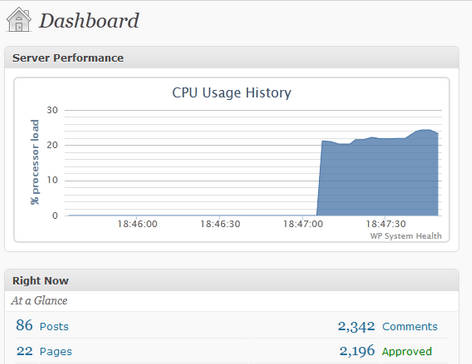Select the 18:47:00 time axis label
Screen dimensions: 472x364
(303, 224)
